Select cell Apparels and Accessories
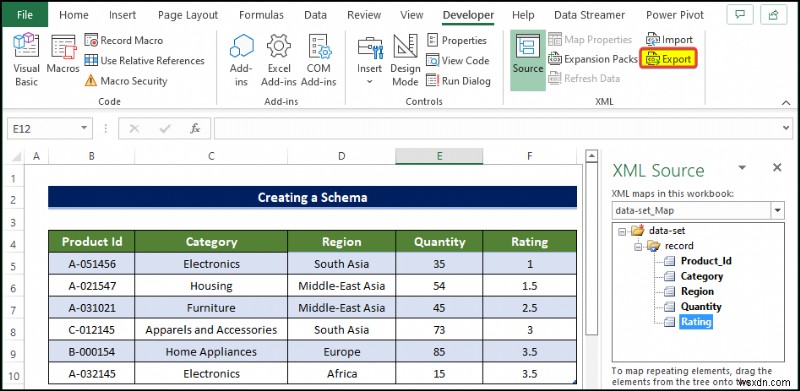 211,330
